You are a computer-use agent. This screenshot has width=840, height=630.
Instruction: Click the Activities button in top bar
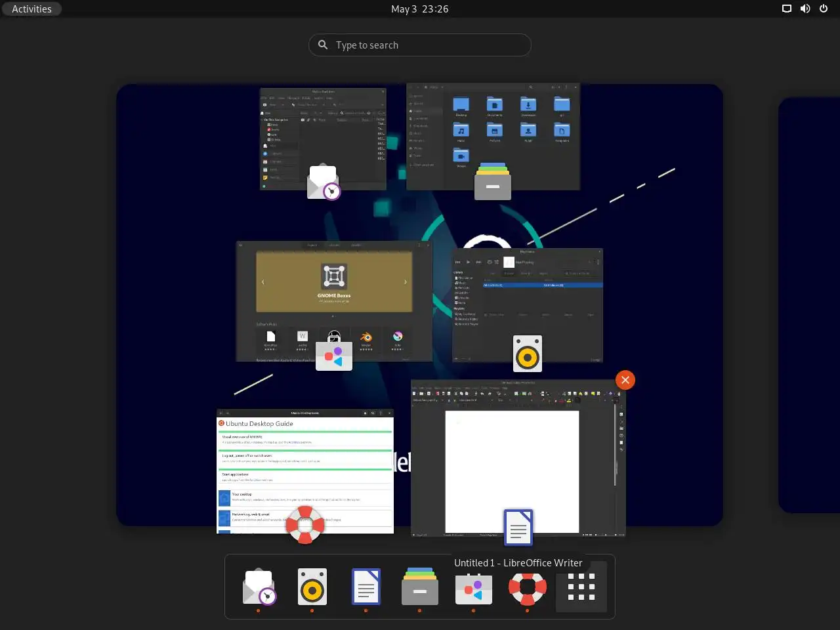coord(31,9)
